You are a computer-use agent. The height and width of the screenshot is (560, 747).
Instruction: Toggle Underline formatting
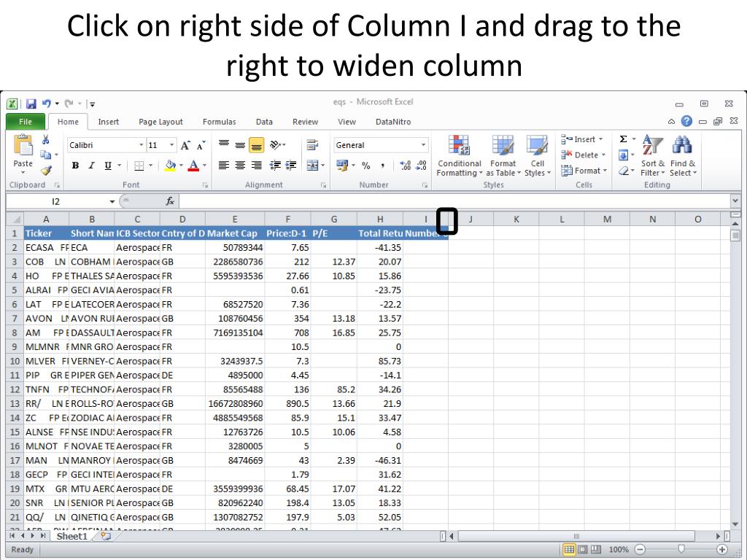[x=108, y=166]
